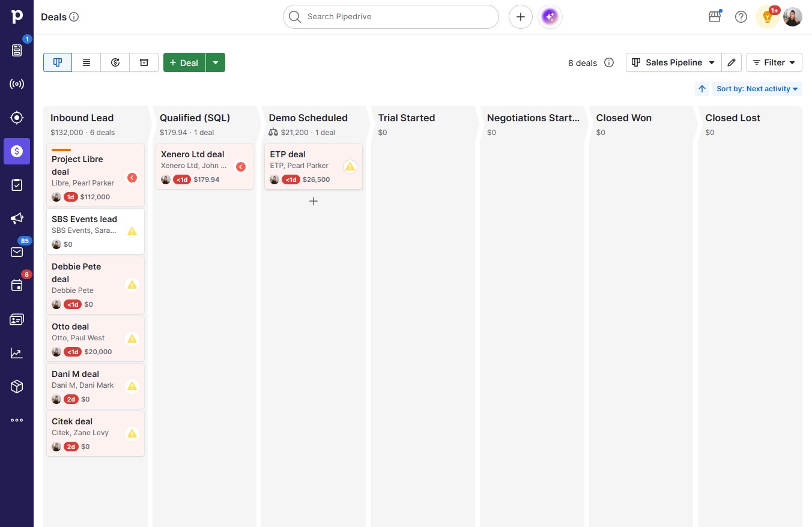Click in the Search Pipedrive field

click(391, 17)
